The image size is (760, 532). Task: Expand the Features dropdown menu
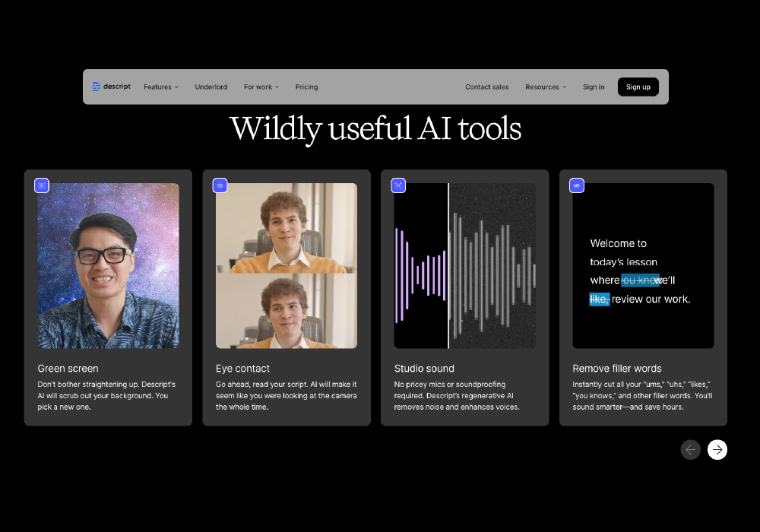tap(161, 87)
